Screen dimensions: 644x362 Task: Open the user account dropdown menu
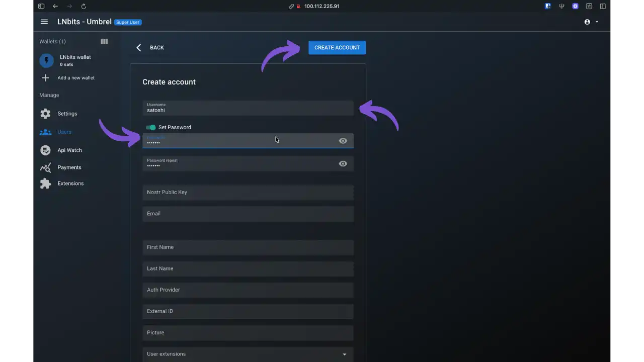[591, 22]
